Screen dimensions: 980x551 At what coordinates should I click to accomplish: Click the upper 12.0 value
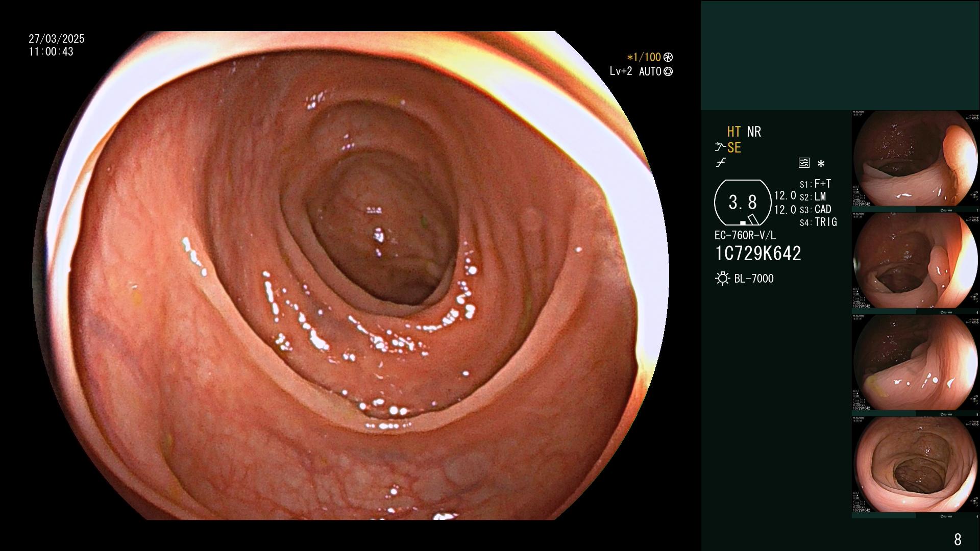(x=785, y=195)
